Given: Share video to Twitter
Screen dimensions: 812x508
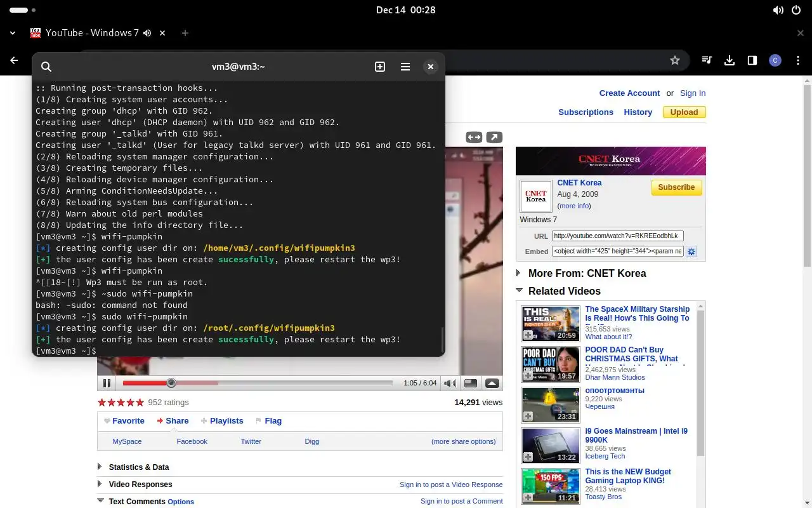Looking at the screenshot, I should pos(251,441).
